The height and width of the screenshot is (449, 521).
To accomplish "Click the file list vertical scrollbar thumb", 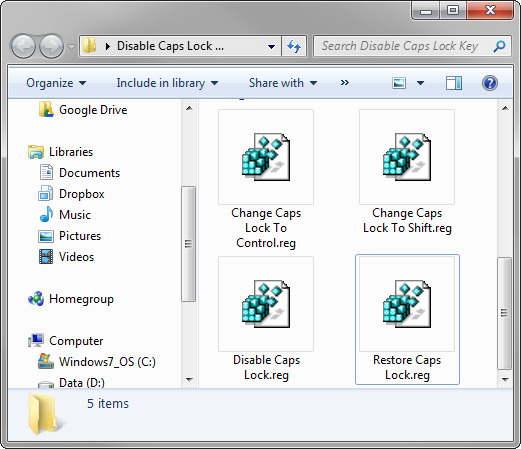I will click(505, 313).
